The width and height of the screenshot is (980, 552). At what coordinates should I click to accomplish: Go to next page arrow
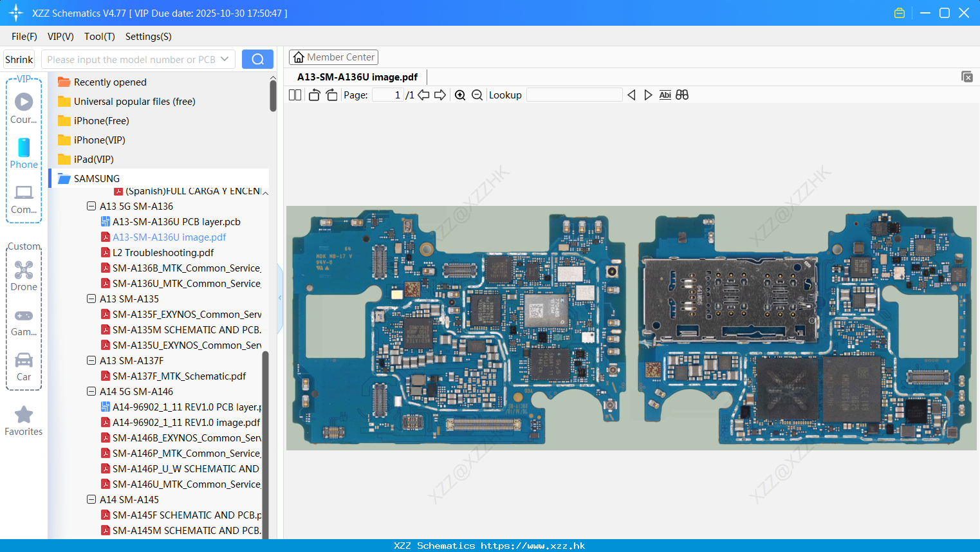click(x=440, y=95)
